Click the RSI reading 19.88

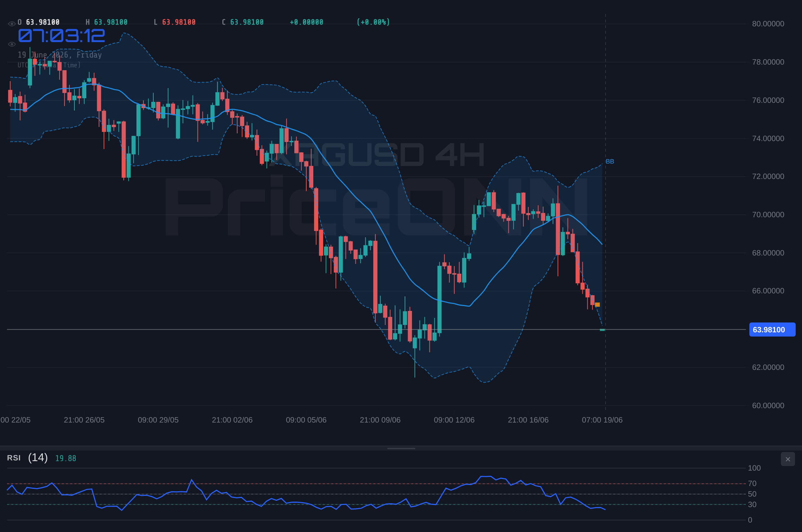66,458
